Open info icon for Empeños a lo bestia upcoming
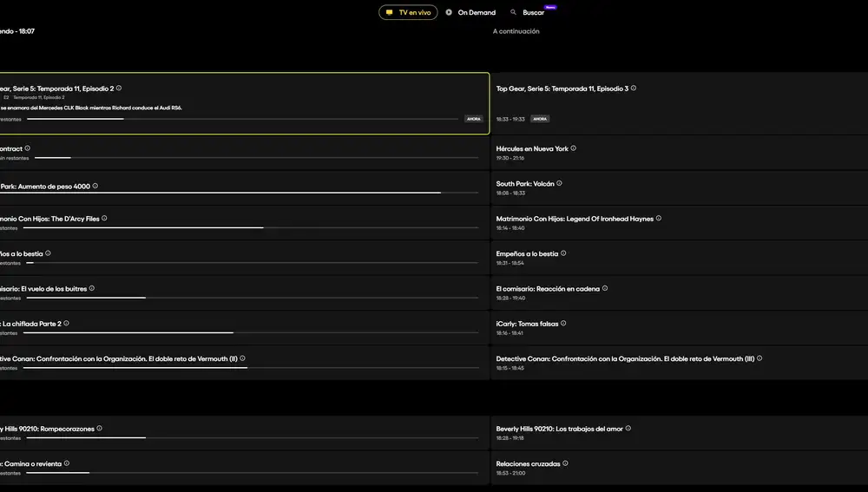This screenshot has width=868, height=492. [x=563, y=253]
